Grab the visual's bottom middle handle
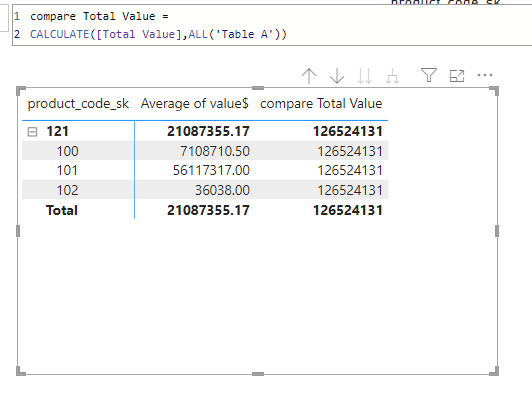This screenshot has height=400, width=532. (x=258, y=374)
